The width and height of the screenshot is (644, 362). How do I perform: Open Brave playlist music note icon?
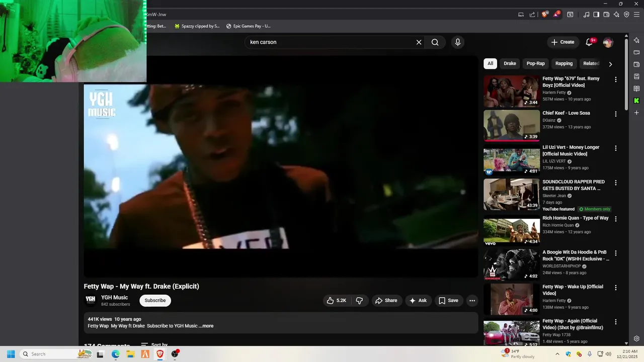[x=586, y=15]
